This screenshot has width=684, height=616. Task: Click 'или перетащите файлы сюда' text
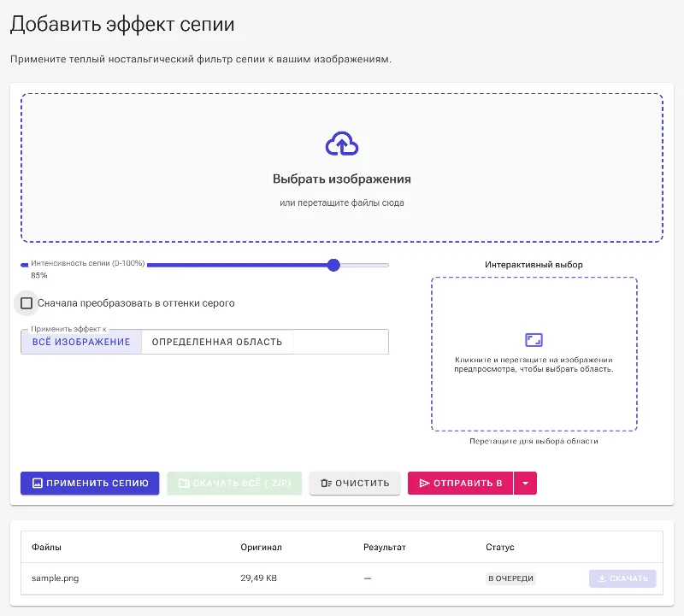coord(341,202)
